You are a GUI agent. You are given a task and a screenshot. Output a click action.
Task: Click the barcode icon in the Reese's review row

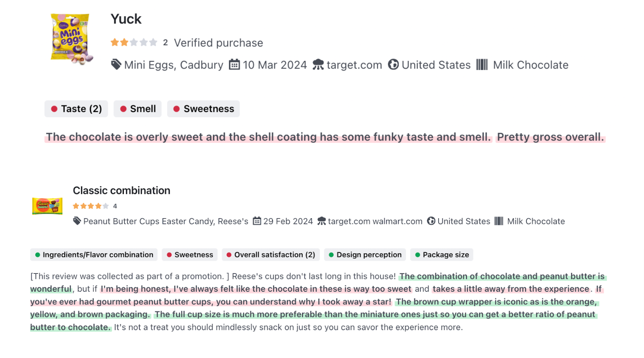499,221
